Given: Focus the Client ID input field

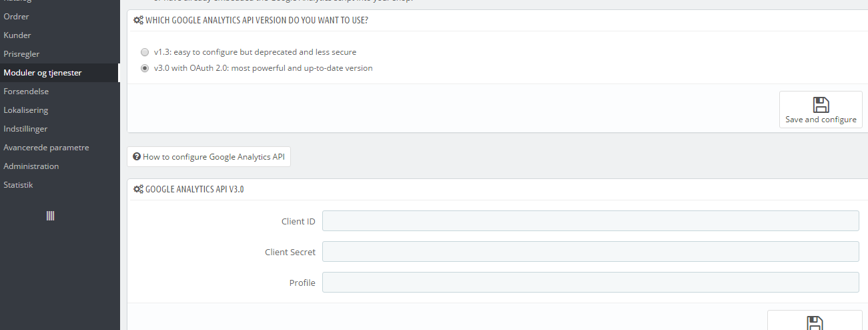Looking at the screenshot, I should [590, 221].
